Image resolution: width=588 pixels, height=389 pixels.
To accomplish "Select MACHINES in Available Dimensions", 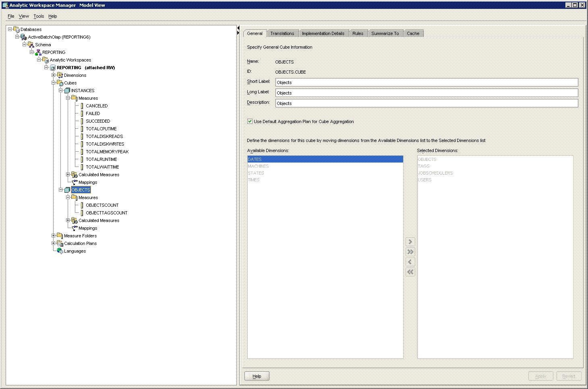I will point(325,166).
